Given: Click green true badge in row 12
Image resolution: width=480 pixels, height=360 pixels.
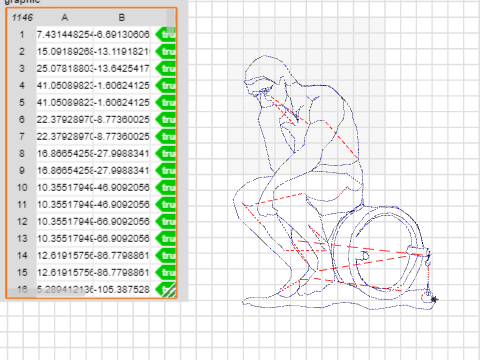Looking at the screenshot, I should [165, 221].
